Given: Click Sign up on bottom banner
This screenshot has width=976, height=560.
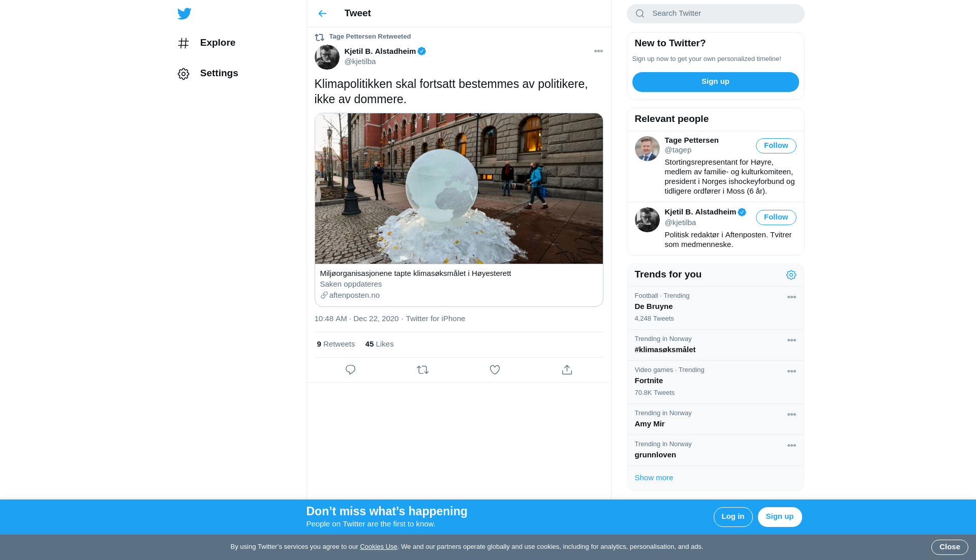Looking at the screenshot, I should pos(779,517).
